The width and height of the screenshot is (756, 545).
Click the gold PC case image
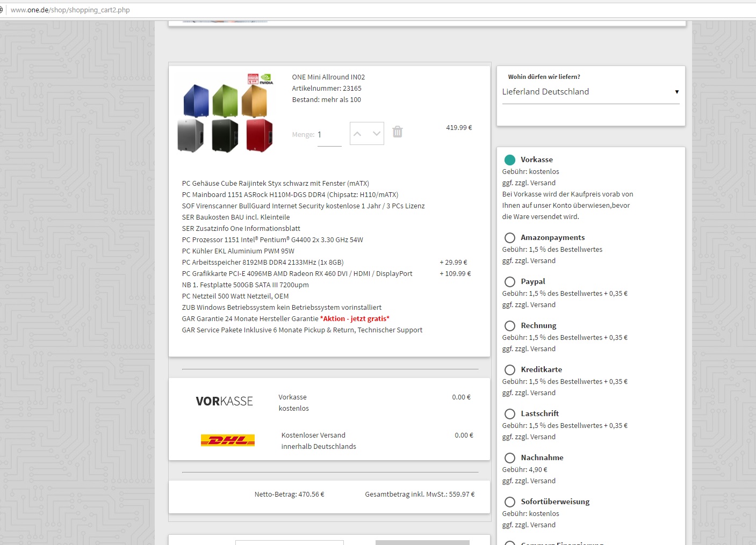254,101
